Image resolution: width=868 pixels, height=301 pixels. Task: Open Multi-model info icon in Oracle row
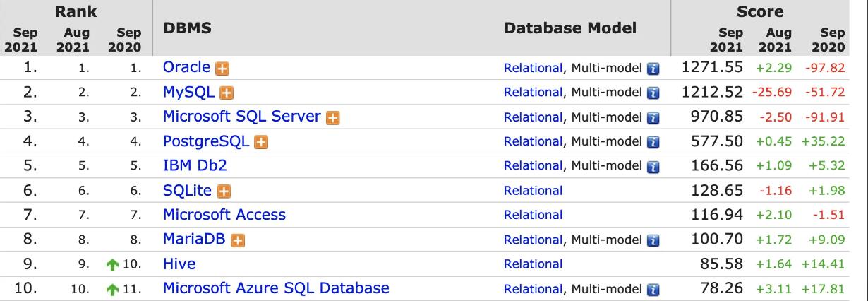coord(653,69)
